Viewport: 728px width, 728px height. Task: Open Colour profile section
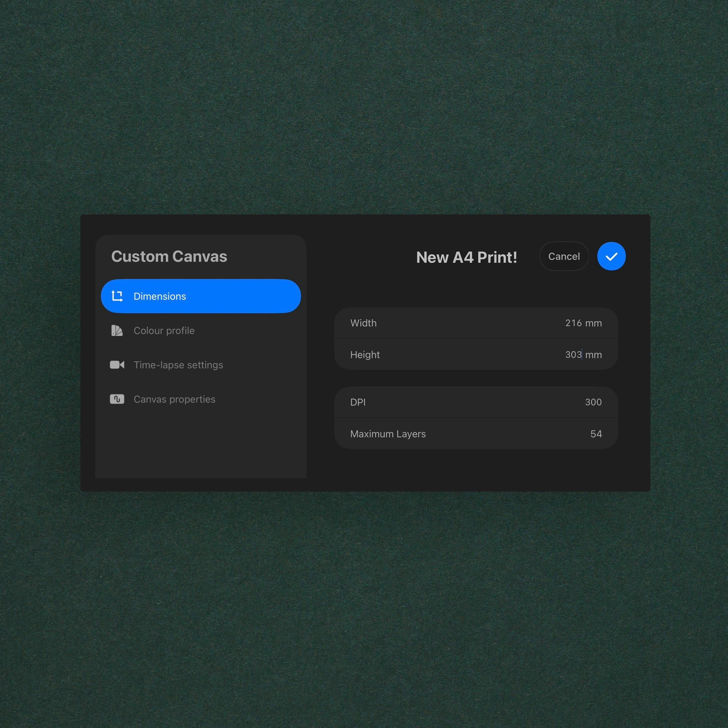pyautogui.click(x=164, y=330)
